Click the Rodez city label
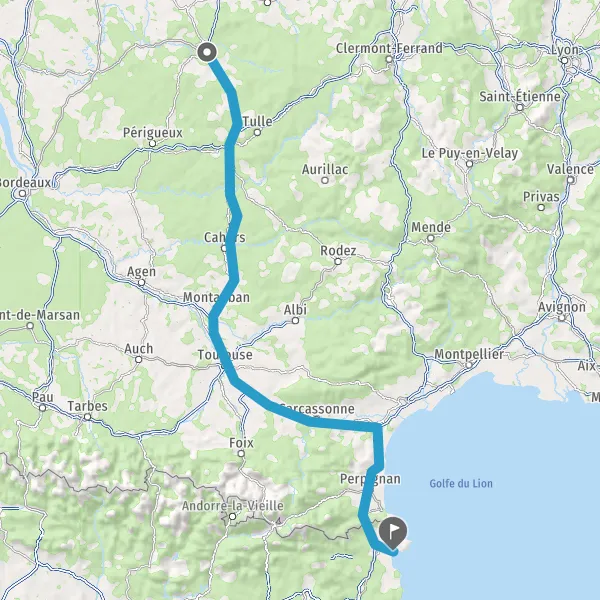 (x=338, y=251)
